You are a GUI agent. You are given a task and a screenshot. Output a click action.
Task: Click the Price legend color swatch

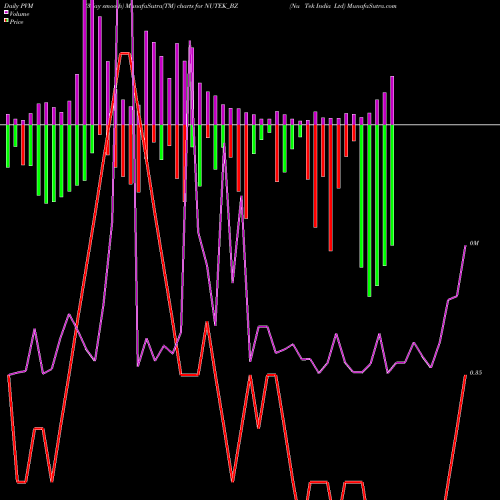(x=6, y=21)
